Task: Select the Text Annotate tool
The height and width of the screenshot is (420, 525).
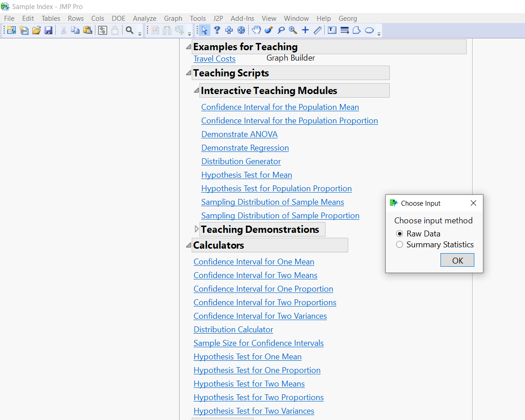Action: click(x=332, y=30)
